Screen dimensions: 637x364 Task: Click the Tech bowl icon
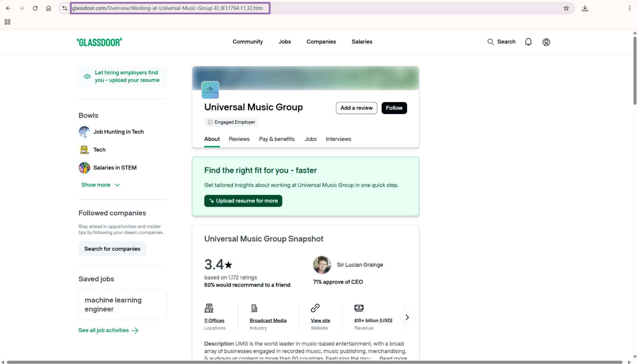84,150
